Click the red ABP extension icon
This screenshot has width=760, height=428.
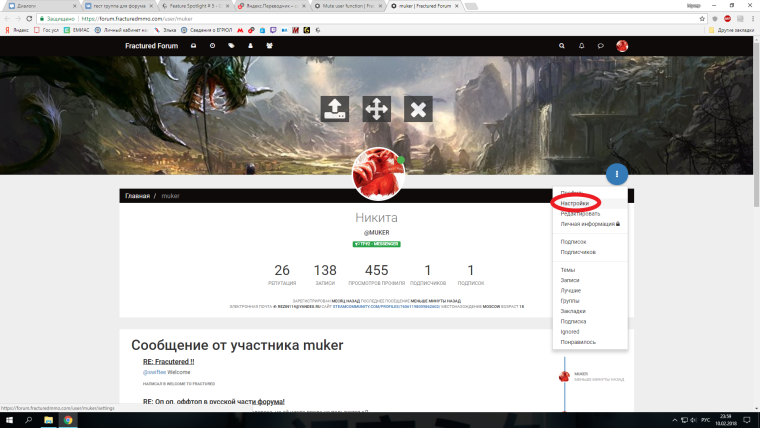click(727, 18)
